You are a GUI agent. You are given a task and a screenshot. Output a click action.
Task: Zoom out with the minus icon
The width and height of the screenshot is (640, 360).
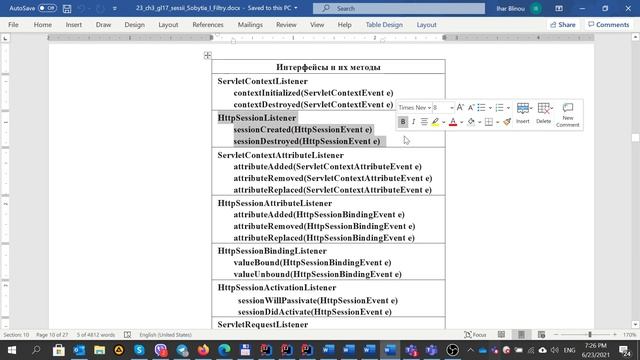coord(556,335)
